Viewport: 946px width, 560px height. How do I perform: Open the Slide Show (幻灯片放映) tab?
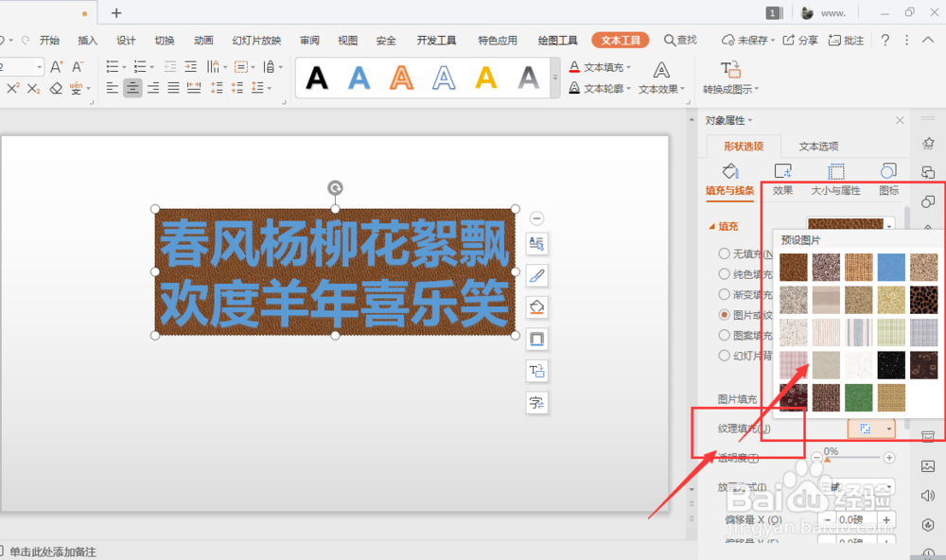pos(256,41)
